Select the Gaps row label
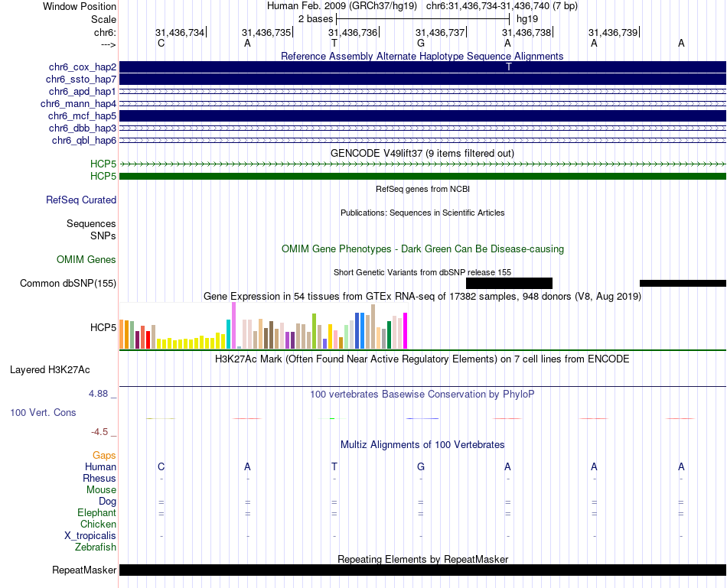Image resolution: width=727 pixels, height=588 pixels. click(x=104, y=456)
